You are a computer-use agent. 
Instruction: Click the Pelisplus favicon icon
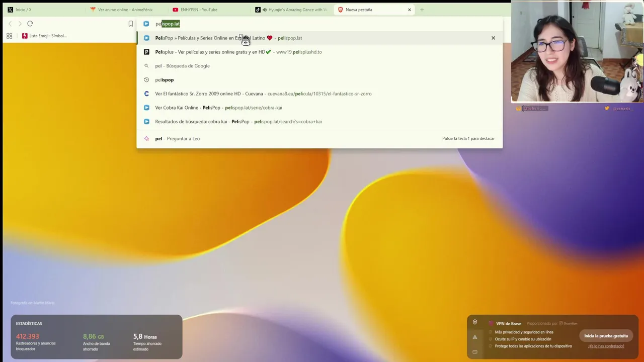point(146,52)
